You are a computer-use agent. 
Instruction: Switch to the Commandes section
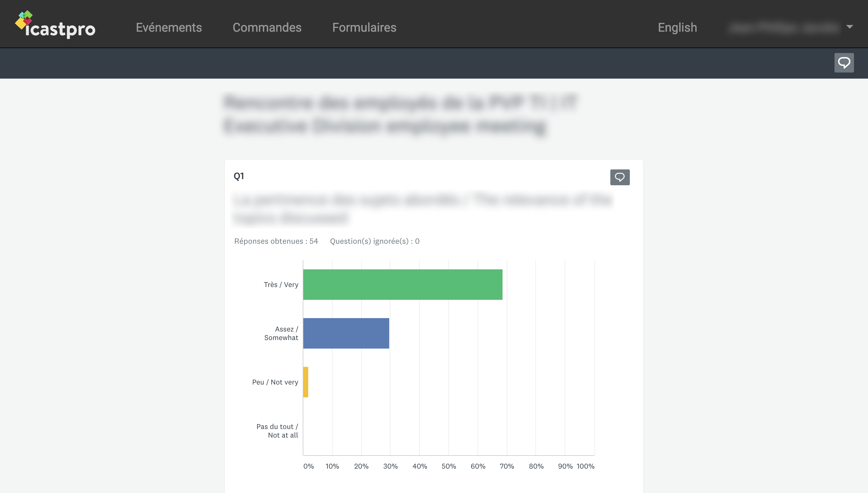[x=267, y=28]
